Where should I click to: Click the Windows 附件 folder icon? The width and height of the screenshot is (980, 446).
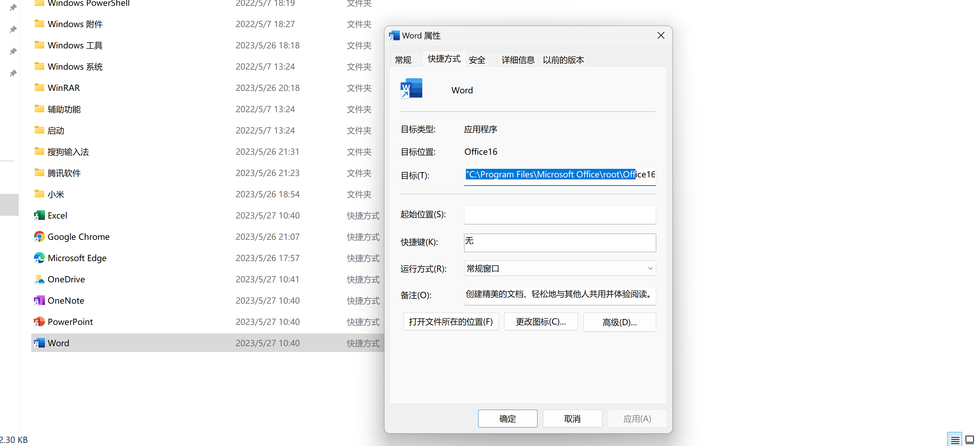[39, 24]
